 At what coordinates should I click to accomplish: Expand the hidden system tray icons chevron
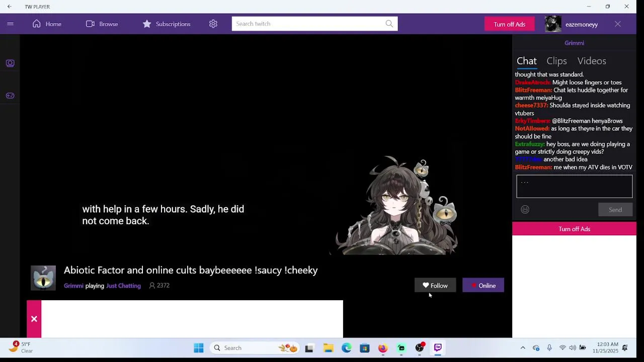(523, 348)
